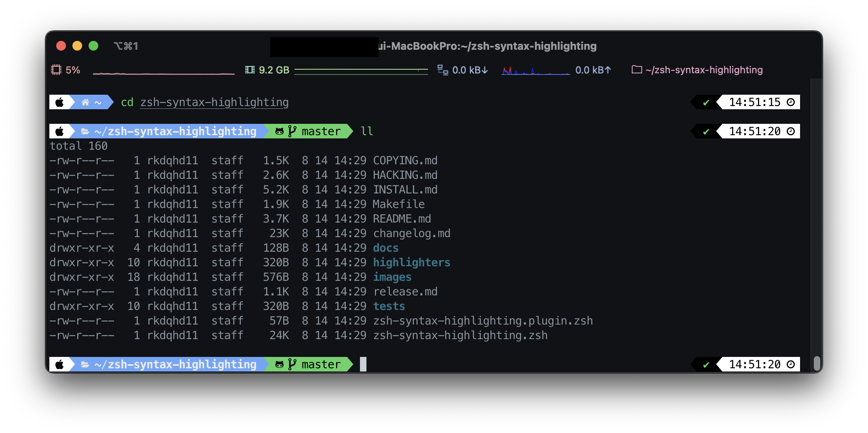
Task: Click the CPU usage chip icon
Action: tap(56, 70)
